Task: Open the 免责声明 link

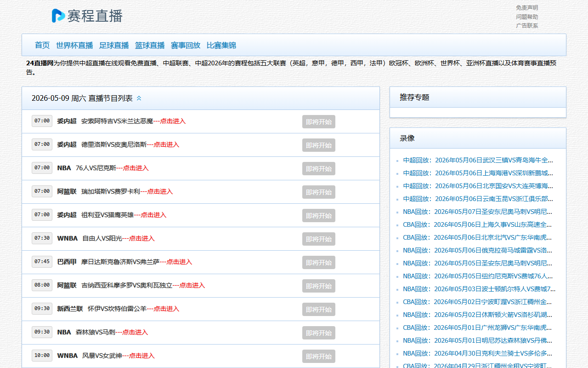Action: click(527, 8)
